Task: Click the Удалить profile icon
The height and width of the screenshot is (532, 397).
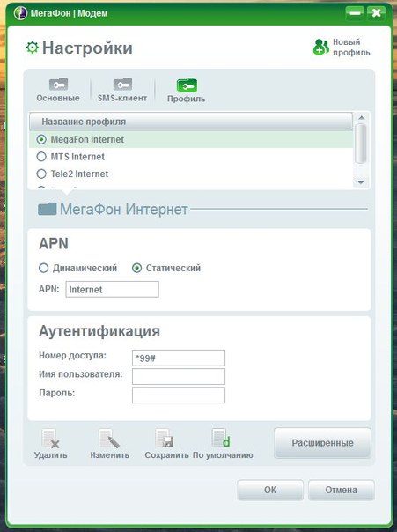Action: click(50, 439)
